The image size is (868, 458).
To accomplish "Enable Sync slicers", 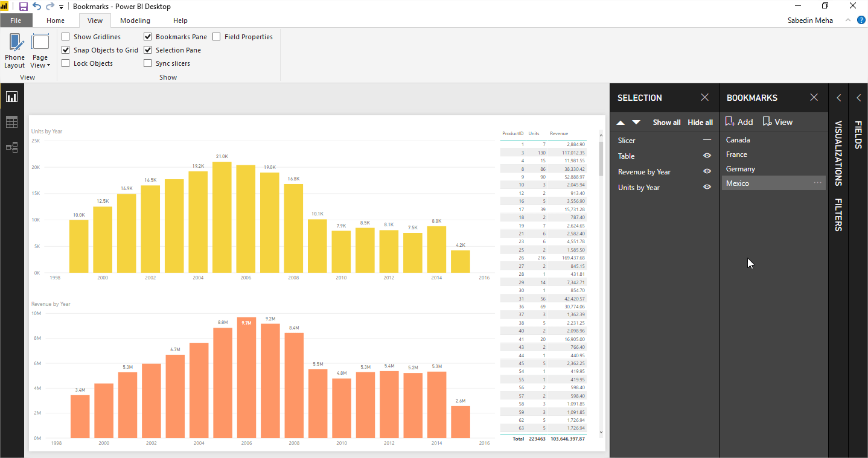I will tap(147, 63).
